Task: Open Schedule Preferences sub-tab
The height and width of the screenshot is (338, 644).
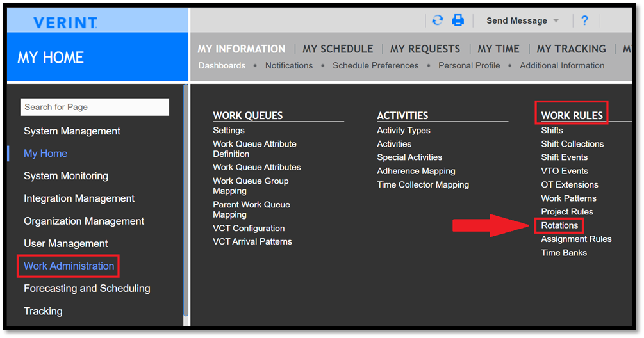Action: [x=376, y=66]
